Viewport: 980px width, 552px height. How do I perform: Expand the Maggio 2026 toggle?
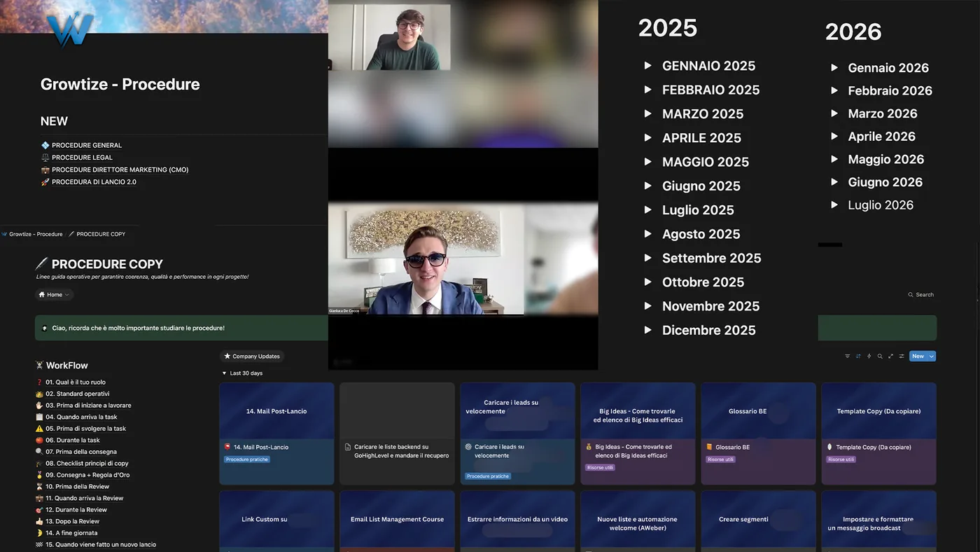pyautogui.click(x=834, y=159)
